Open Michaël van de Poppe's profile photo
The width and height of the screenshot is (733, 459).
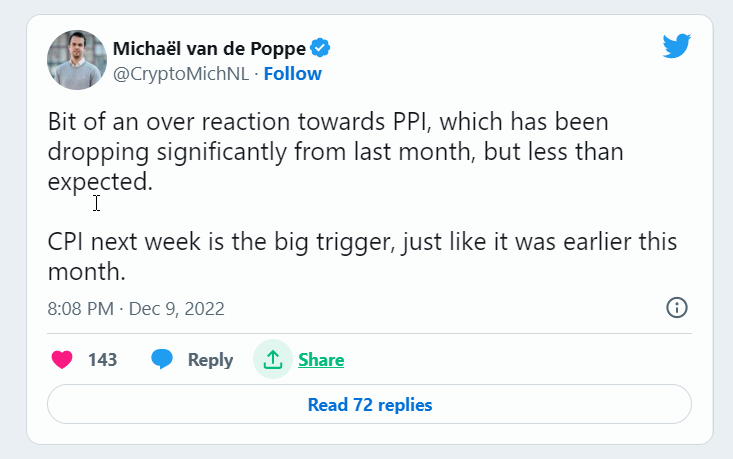pyautogui.click(x=77, y=60)
